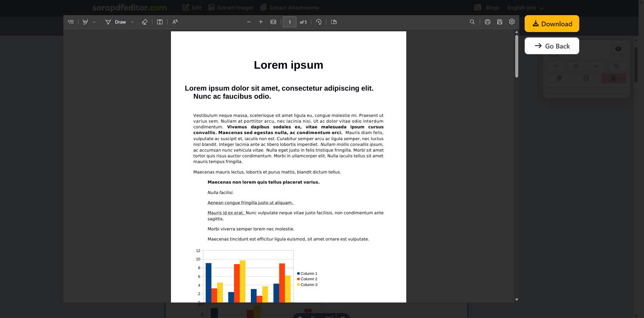The width and height of the screenshot is (644, 318).
Task: Open document settings gear
Action: coord(512,22)
